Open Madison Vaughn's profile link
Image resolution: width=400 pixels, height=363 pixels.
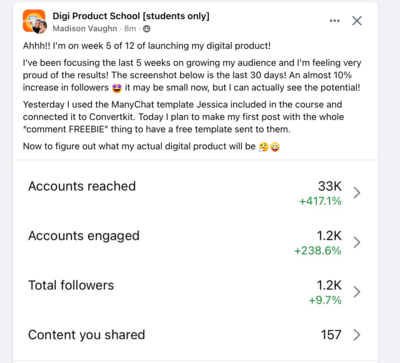(85, 29)
